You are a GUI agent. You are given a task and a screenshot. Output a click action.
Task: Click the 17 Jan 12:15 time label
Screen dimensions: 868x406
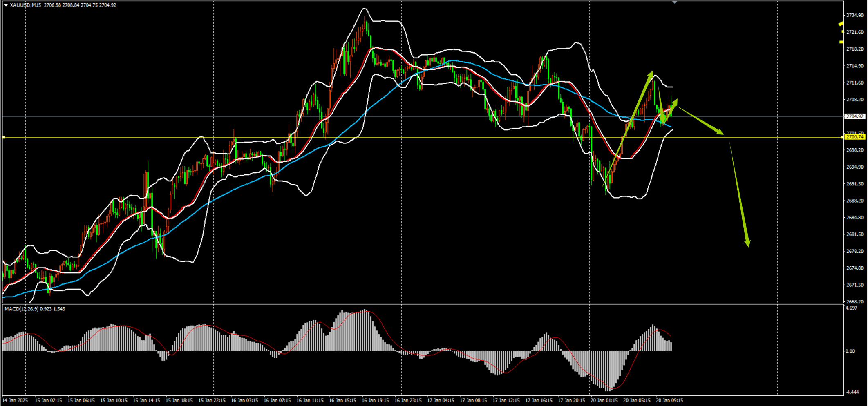point(506,400)
